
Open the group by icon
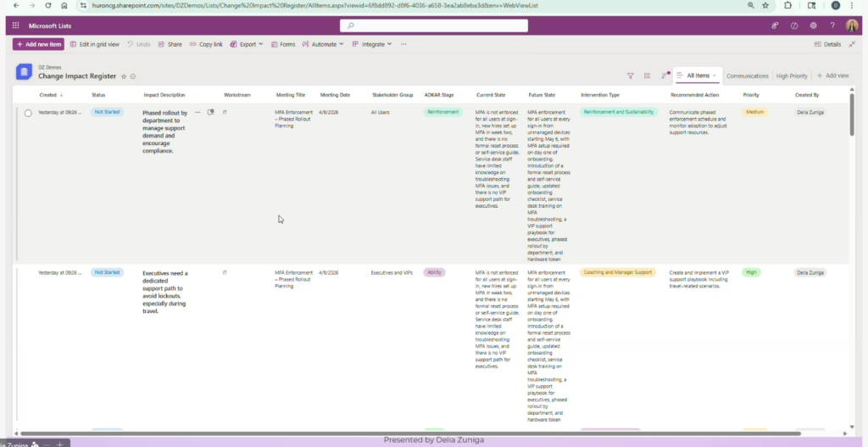click(648, 75)
